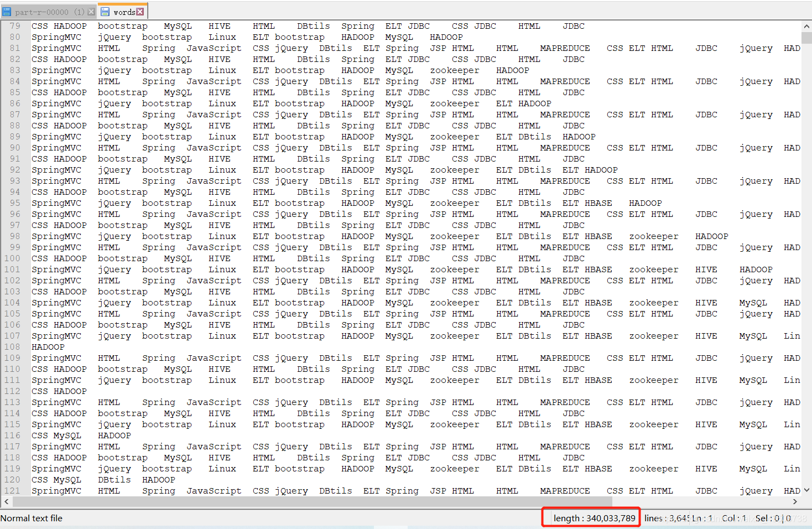The width and height of the screenshot is (812, 529).
Task: Click the horizontal scrollbar thumb
Action: point(313,501)
